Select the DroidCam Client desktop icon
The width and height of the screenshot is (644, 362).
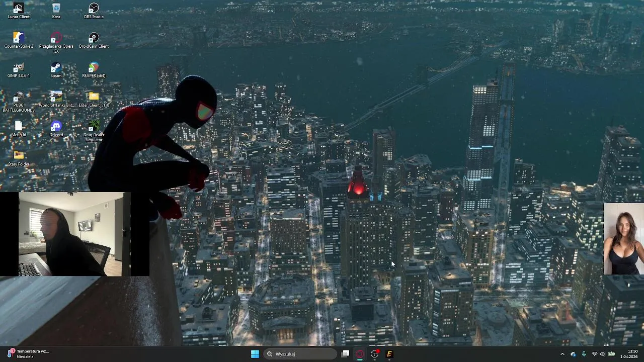click(94, 40)
